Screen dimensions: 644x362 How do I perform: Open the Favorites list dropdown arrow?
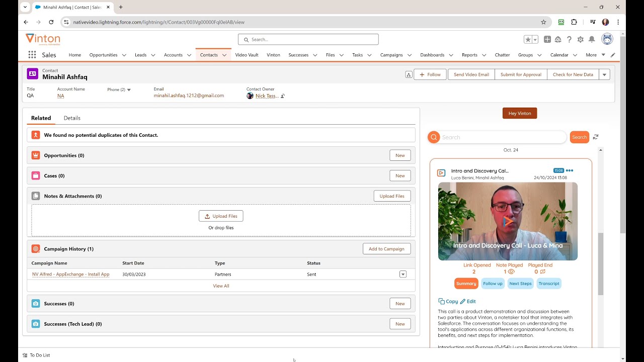[535, 39]
